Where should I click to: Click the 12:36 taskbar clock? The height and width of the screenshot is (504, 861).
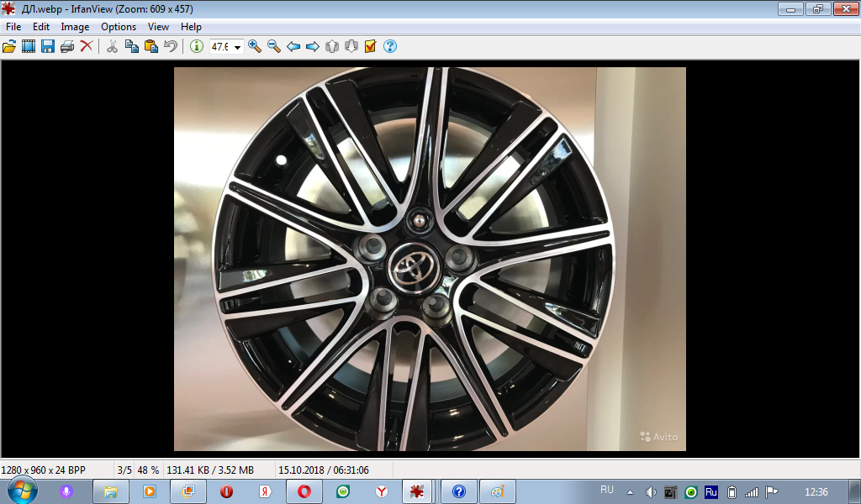816,491
